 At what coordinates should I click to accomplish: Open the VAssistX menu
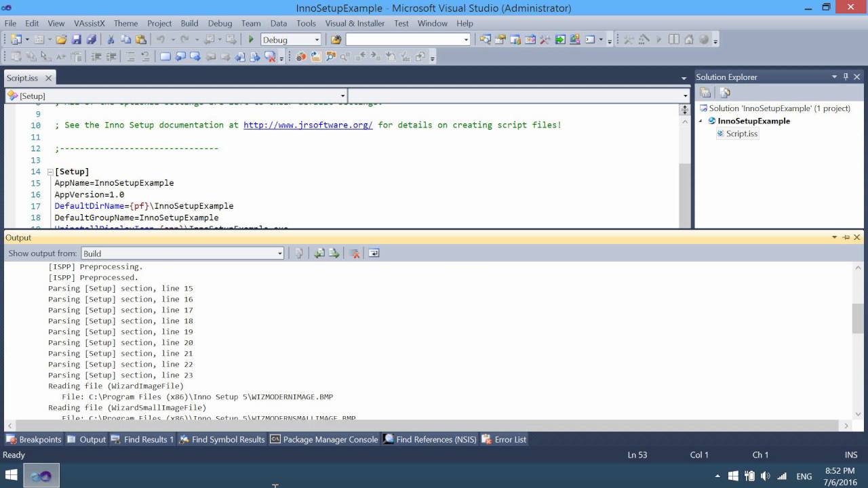pos(89,23)
